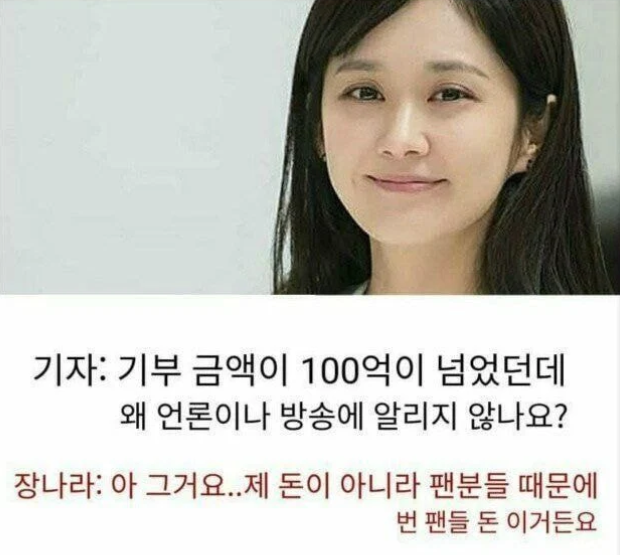Viewport: 620px width, 555px height.
Task: Click the woman's portrait photo
Action: point(446,147)
